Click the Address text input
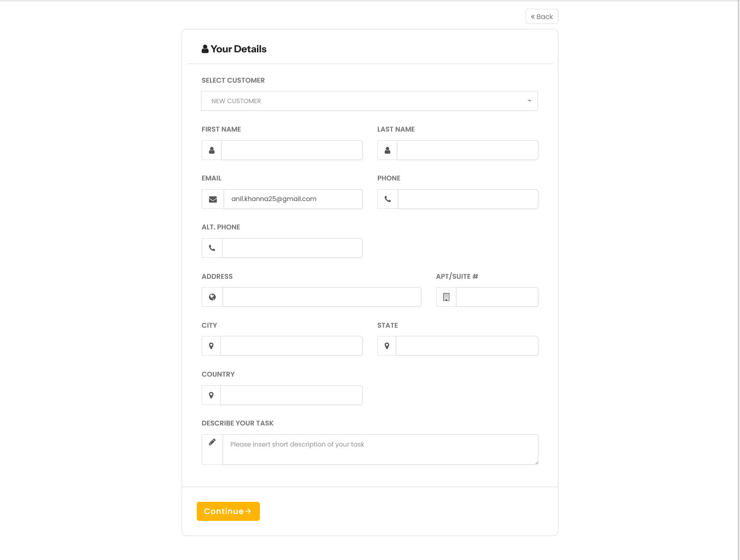The image size is (740, 560). [322, 297]
